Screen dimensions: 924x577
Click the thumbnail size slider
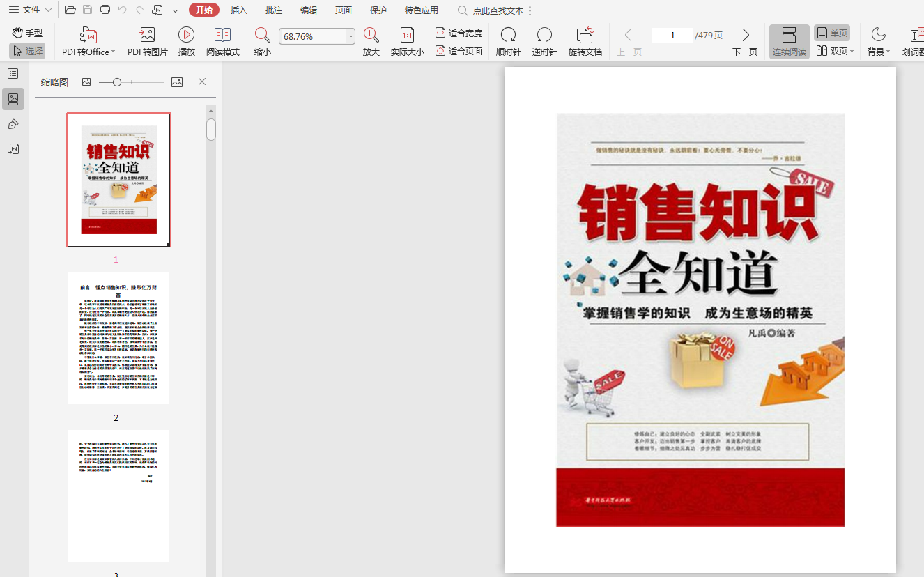(x=117, y=82)
